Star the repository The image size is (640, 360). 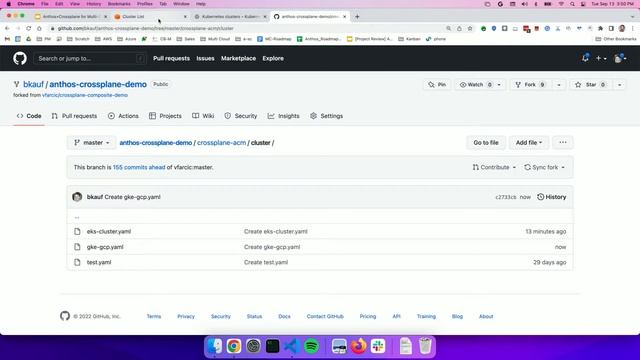(590, 84)
